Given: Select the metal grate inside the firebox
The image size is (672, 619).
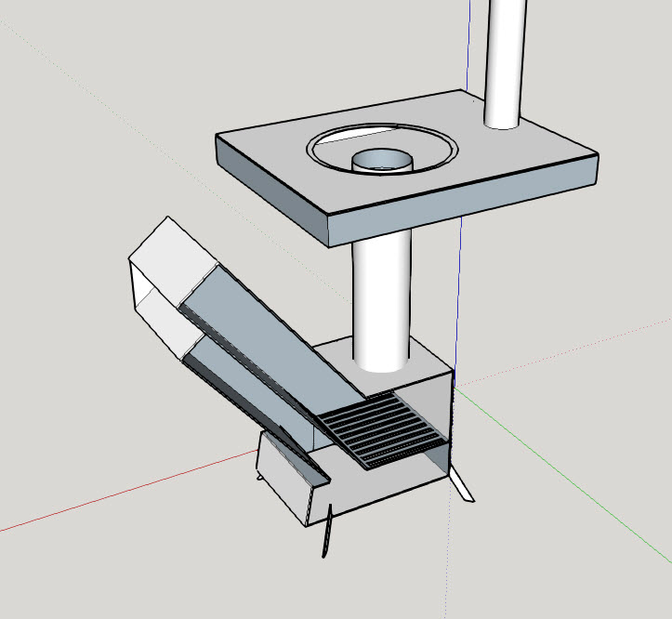Looking at the screenshot, I should click(382, 429).
